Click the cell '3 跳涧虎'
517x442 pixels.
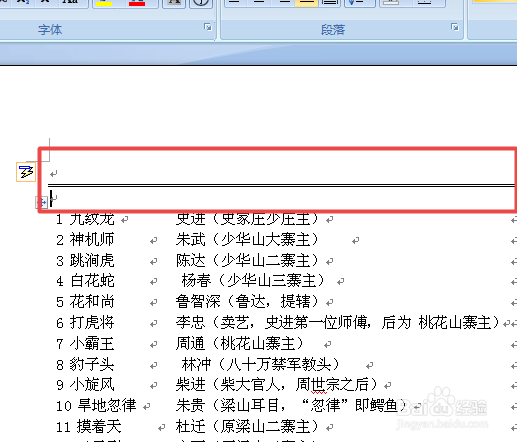pyautogui.click(x=85, y=261)
